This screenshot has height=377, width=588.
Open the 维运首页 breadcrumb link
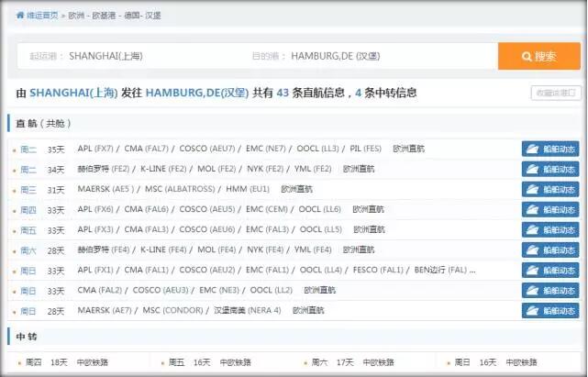(42, 16)
